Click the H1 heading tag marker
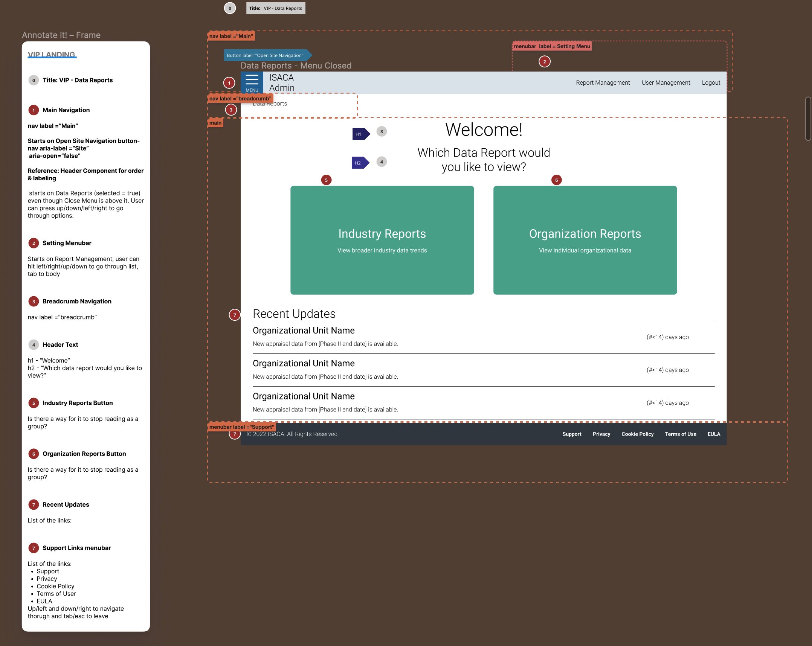The image size is (812, 646). coord(360,134)
